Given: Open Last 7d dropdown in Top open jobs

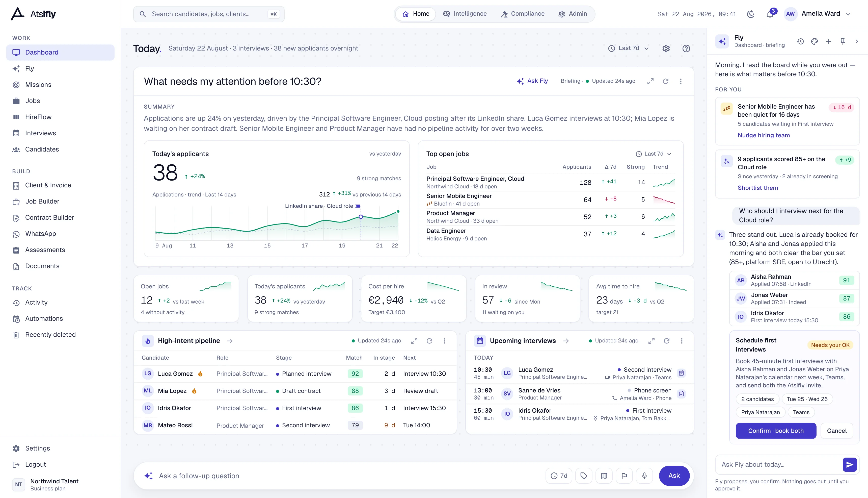Looking at the screenshot, I should coord(654,154).
